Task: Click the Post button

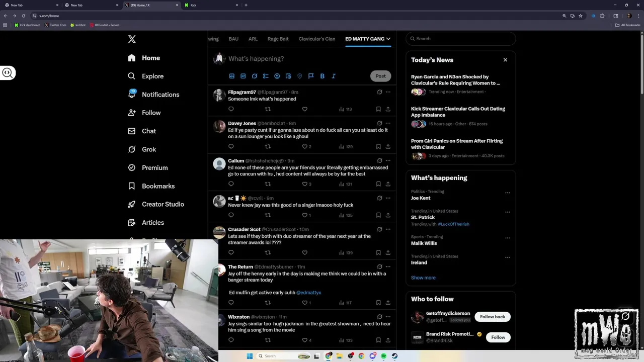Action: tap(380, 76)
